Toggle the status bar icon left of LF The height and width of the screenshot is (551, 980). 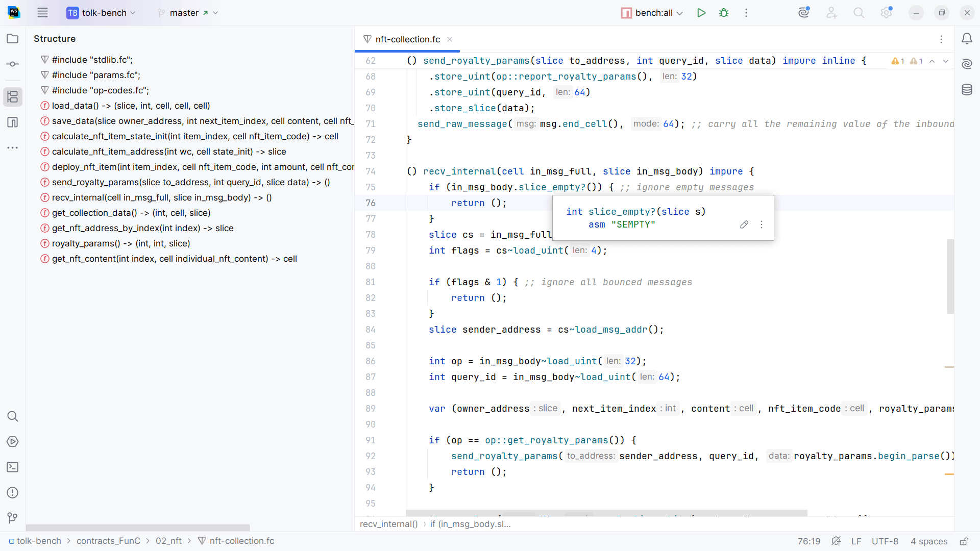tap(836, 541)
